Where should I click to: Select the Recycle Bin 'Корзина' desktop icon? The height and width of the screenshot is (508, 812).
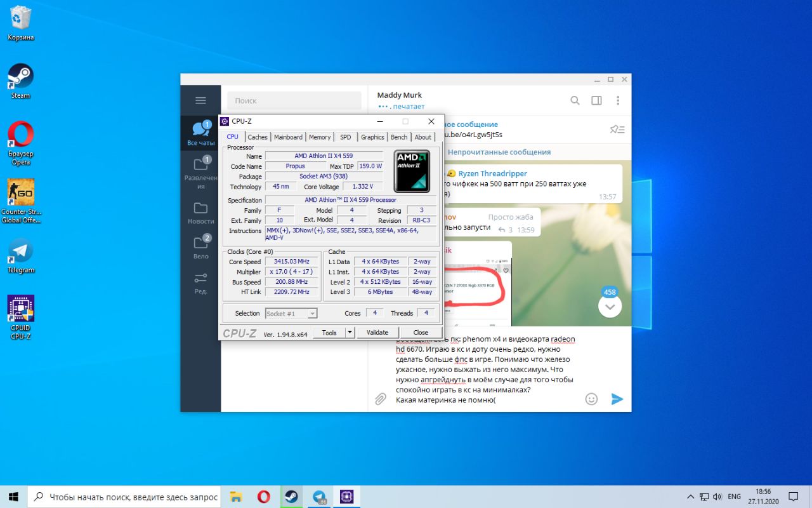pyautogui.click(x=21, y=23)
